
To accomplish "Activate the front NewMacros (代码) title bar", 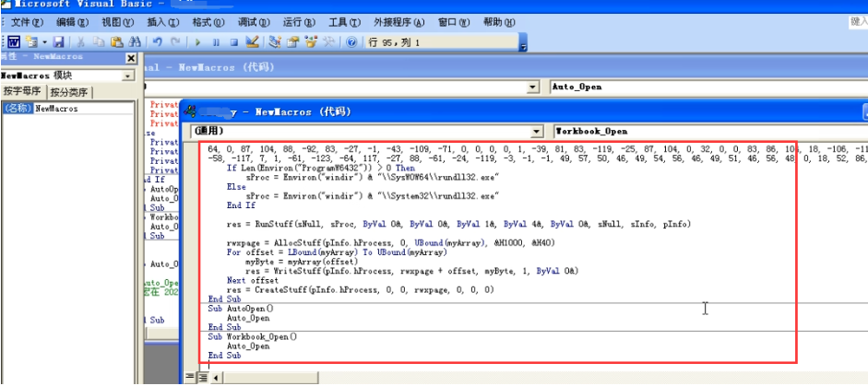I will [523, 111].
